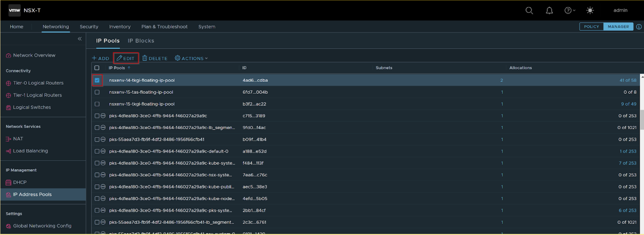Click the Add IP pool button
The width and height of the screenshot is (644, 235).
pos(101,58)
